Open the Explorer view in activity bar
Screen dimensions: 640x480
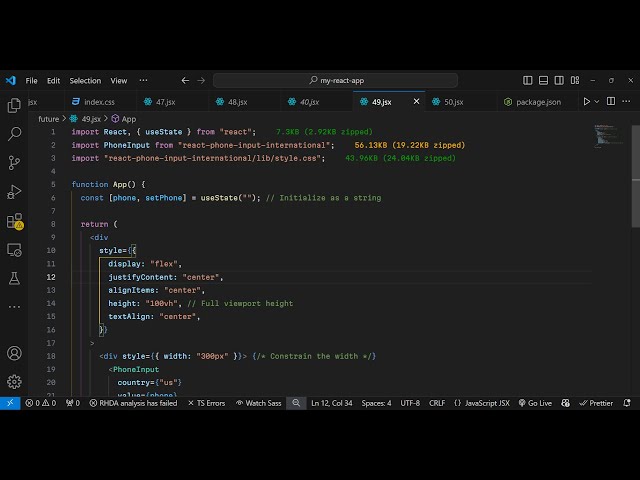coord(14,105)
